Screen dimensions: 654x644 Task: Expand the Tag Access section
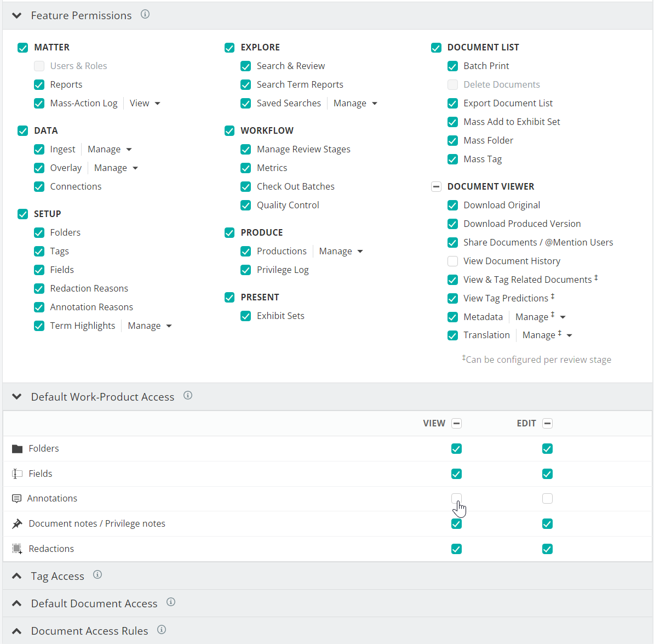[x=16, y=576]
